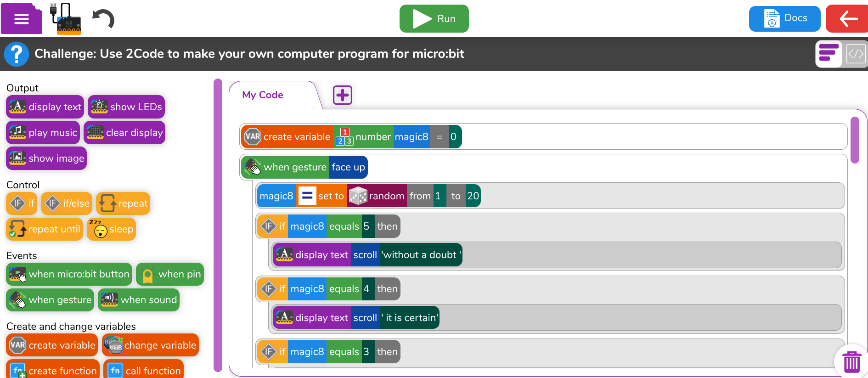Click the magic8 variable name in create variable block

(x=411, y=137)
